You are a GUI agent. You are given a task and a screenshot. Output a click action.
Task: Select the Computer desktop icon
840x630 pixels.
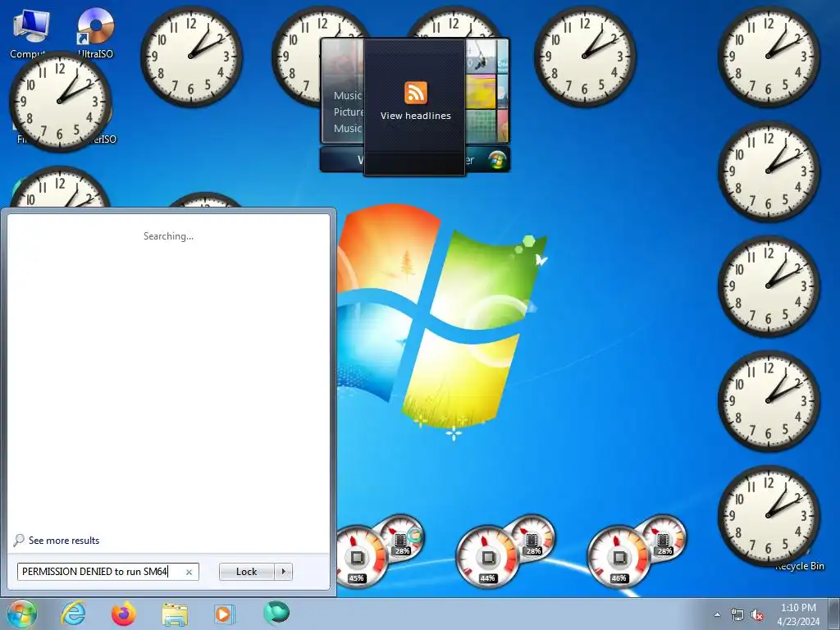pyautogui.click(x=30, y=31)
